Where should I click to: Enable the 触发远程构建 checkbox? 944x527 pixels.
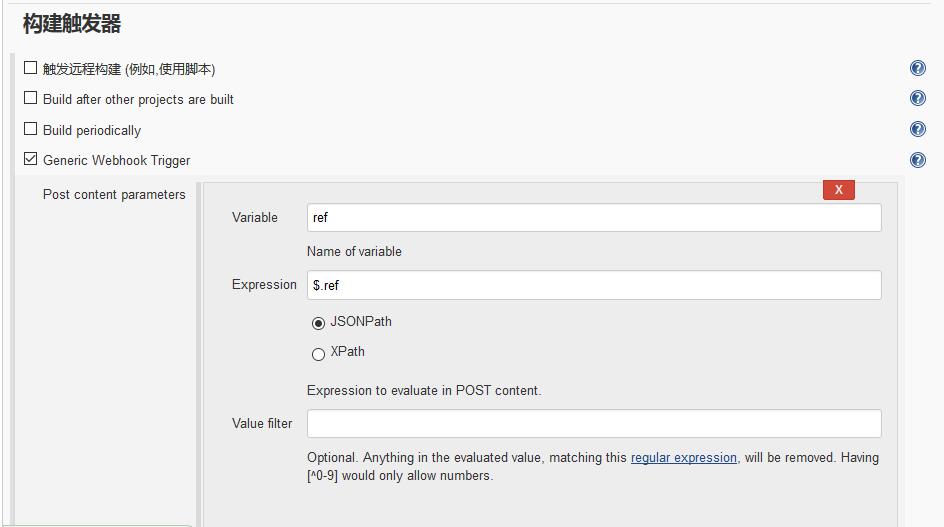coord(30,67)
